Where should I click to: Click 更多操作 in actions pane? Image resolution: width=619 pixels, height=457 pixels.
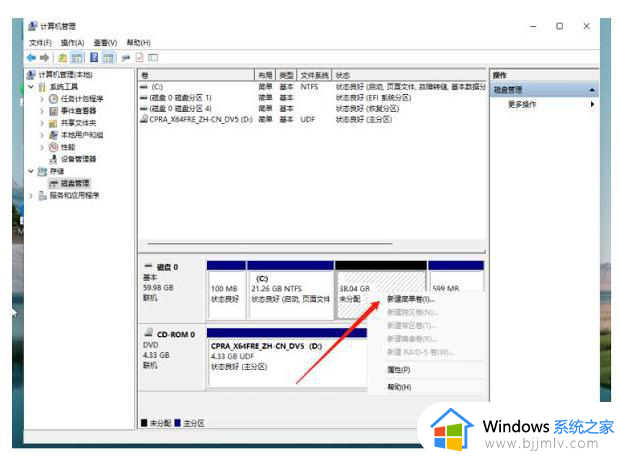[x=522, y=104]
